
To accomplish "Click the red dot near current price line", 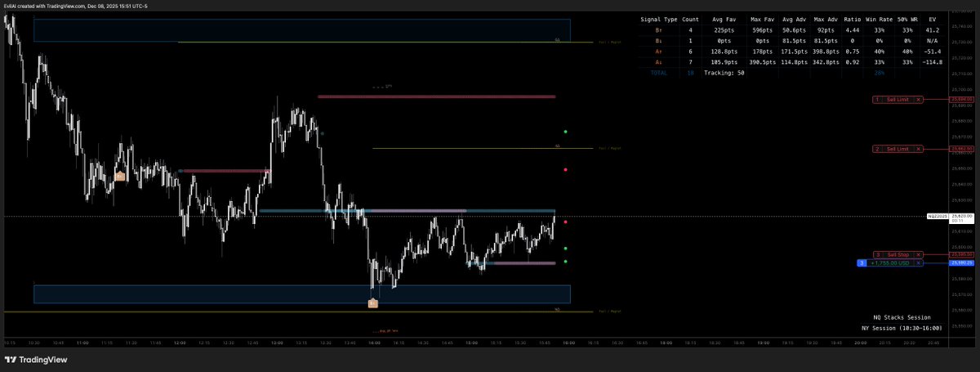I will click(x=565, y=222).
